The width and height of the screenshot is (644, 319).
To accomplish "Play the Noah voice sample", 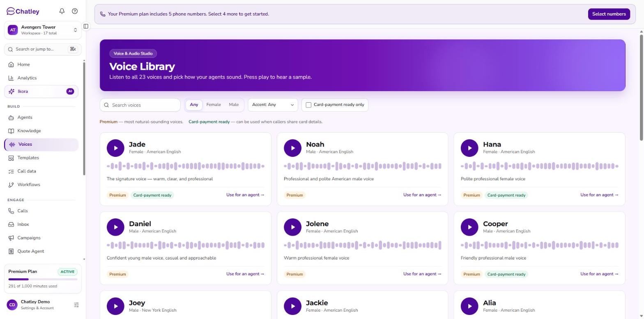I will pos(292,148).
